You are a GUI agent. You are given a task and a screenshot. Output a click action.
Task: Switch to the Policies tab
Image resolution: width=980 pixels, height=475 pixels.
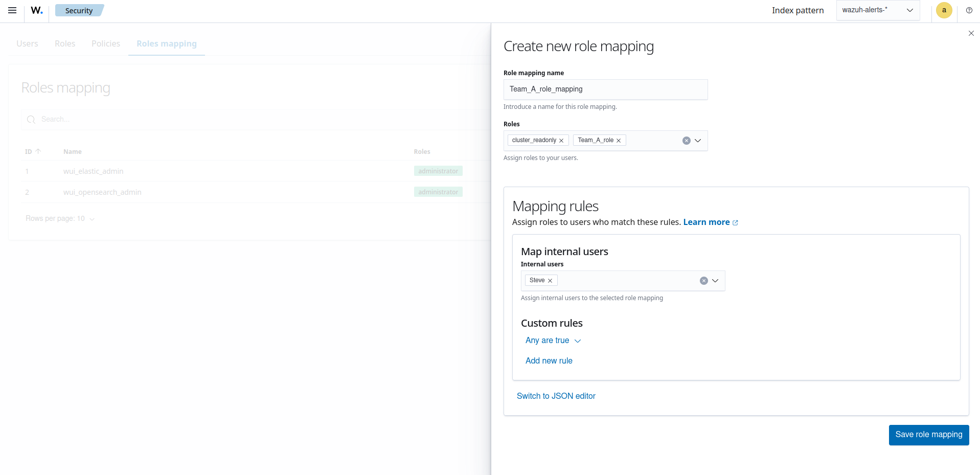pyautogui.click(x=105, y=43)
